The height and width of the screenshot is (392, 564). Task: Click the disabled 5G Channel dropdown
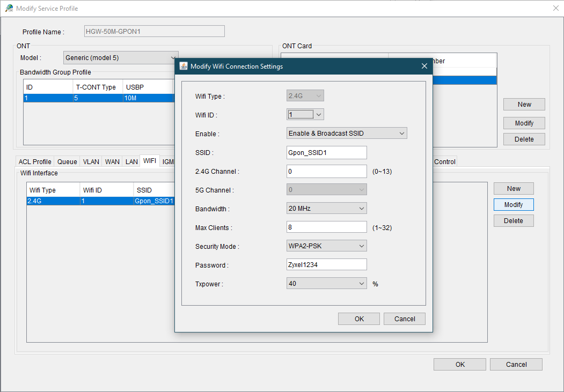[x=327, y=190]
